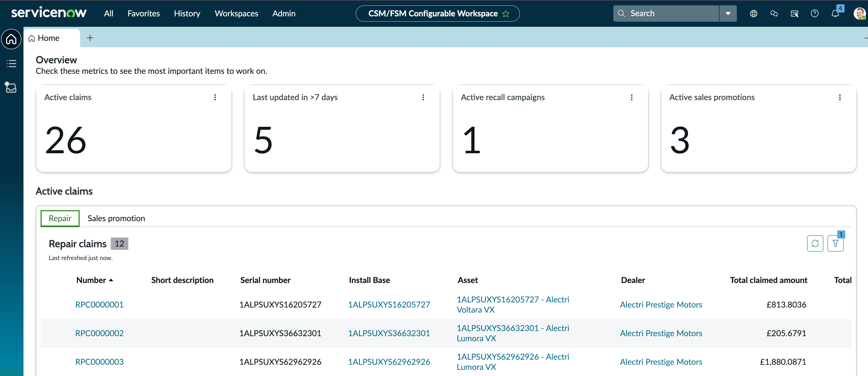
Task: Open the Favorites menu
Action: point(144,14)
